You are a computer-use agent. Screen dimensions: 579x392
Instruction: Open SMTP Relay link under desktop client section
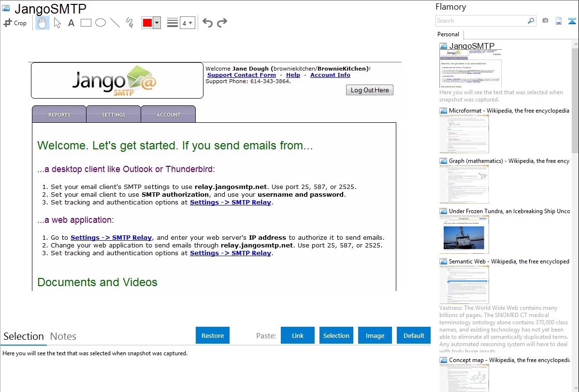tap(231, 203)
